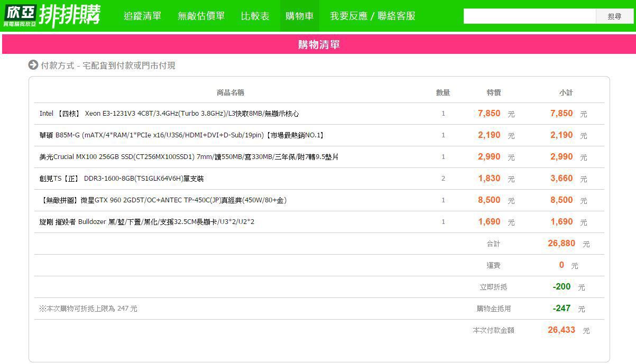Screen dimensions: 636x364
Task: Open the 無敵估價單 page
Action: tap(201, 16)
